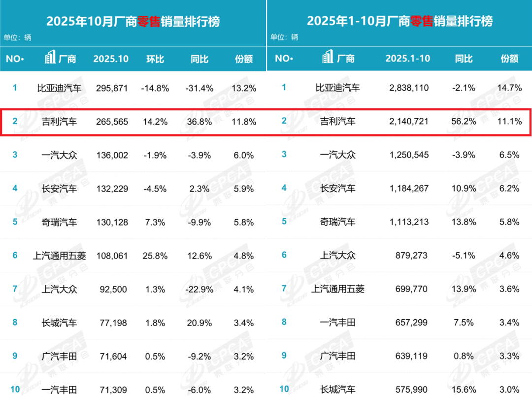The image size is (532, 399).
Task: Select the 比亚迪汽车 row in left table
Action: (x=133, y=89)
